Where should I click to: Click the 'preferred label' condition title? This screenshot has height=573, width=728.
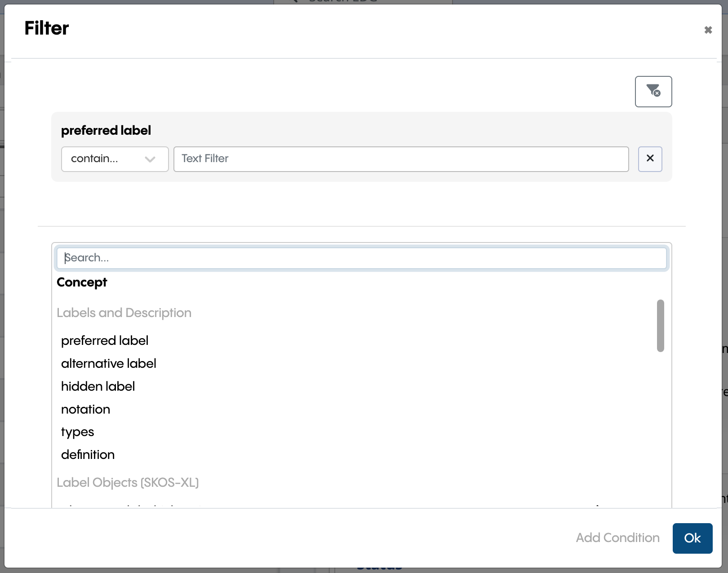106,131
